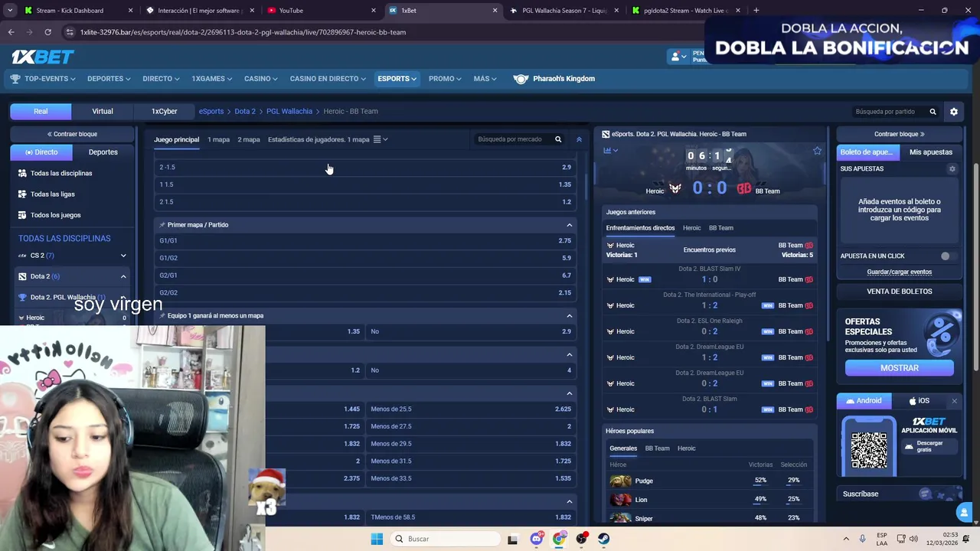This screenshot has width=980, height=551.
Task: Click the market search magnifier icon
Action: coord(558,139)
